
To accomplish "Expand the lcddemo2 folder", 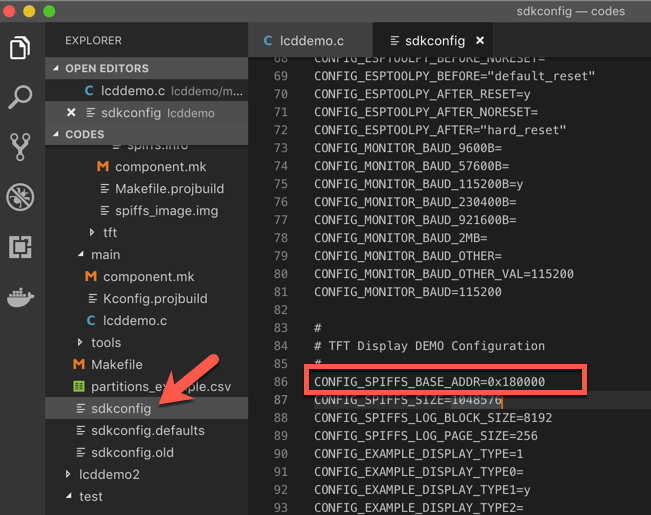I will point(68,474).
